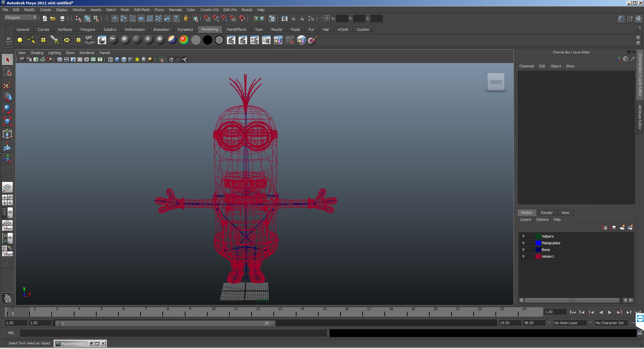Select the Show Manipulator tool
The height and width of the screenshot is (349, 644).
point(7,159)
